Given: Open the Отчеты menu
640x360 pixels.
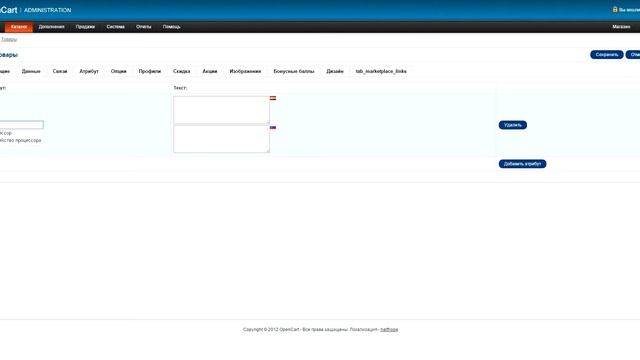Looking at the screenshot, I should coord(144,27).
